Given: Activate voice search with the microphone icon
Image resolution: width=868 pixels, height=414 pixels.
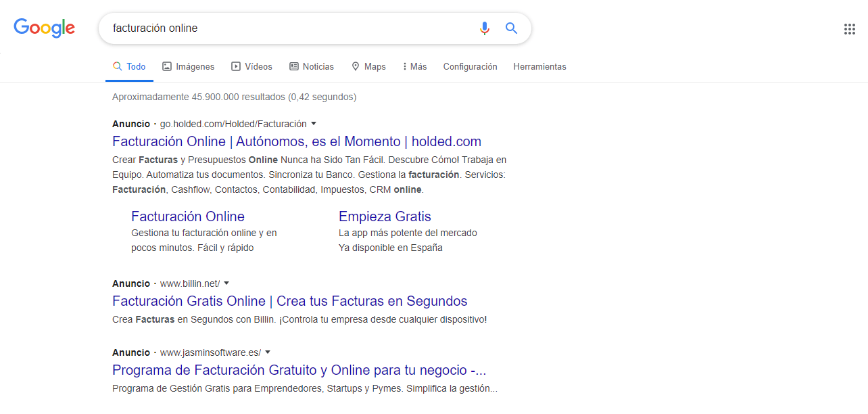Looking at the screenshot, I should pyautogui.click(x=484, y=28).
